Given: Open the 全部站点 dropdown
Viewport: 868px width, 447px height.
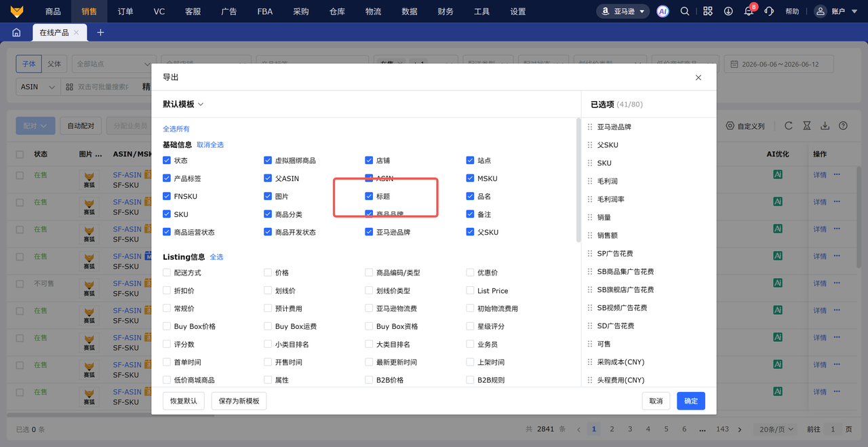Looking at the screenshot, I should [x=114, y=64].
